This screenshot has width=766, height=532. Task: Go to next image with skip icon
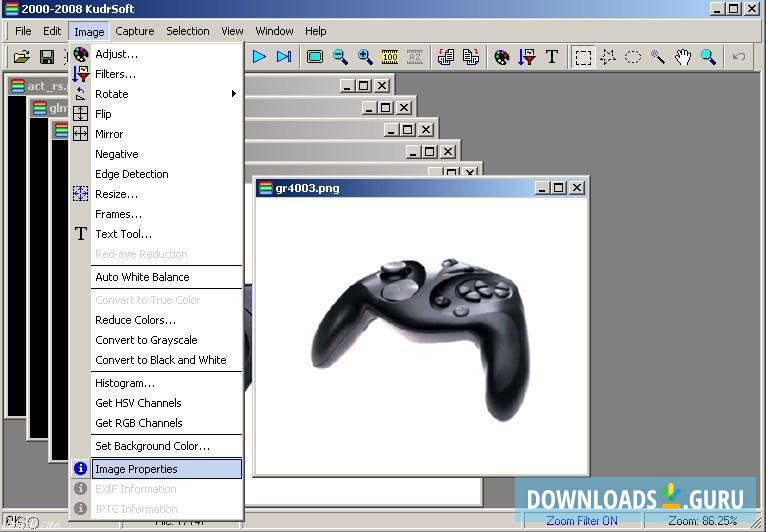(284, 57)
